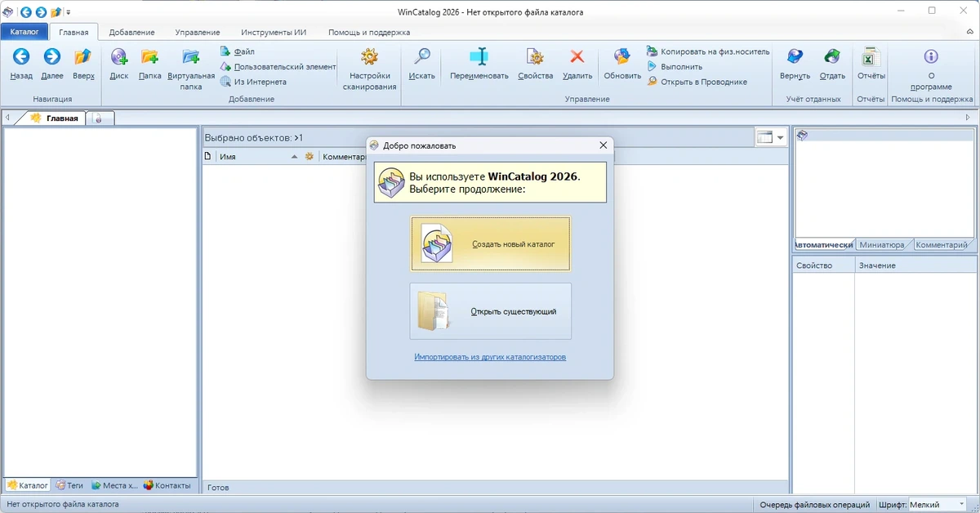Image resolution: width=980 pixels, height=513 pixels.
Task: Open the Каталог application menu
Action: click(24, 32)
